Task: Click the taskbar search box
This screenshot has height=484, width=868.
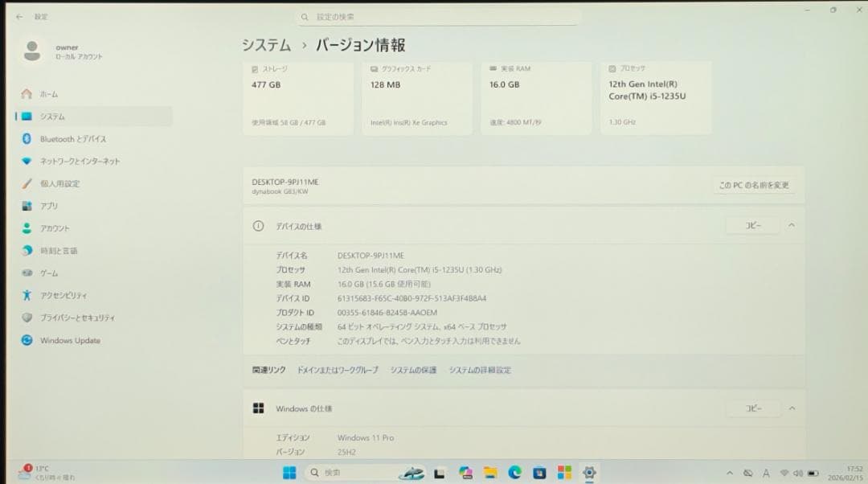Action: 365,473
